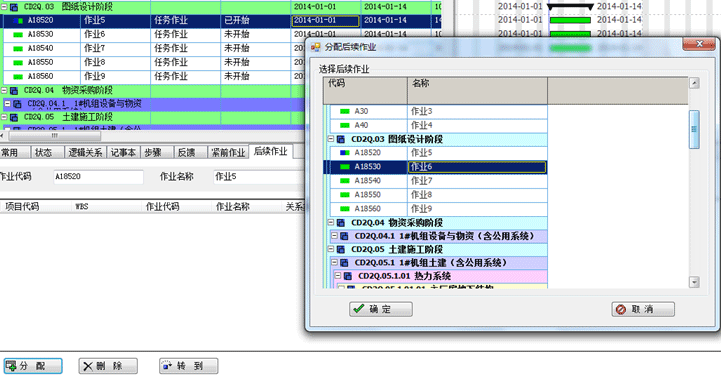This screenshot has width=721, height=383.
Task: Click the 作业代码 input field
Action: pos(98,177)
